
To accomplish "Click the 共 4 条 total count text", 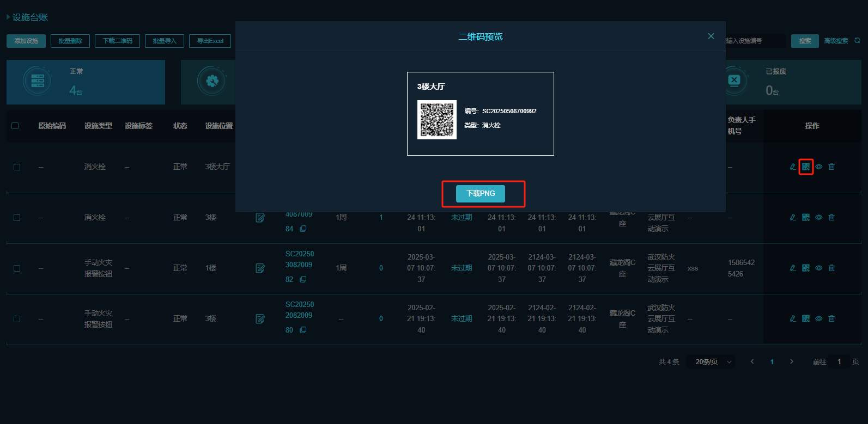I will tap(669, 362).
